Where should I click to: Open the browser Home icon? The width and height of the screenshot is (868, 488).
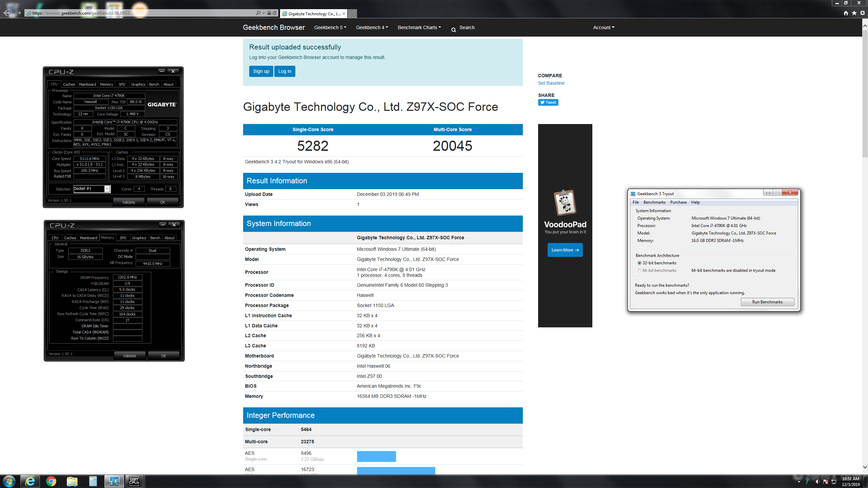(x=846, y=13)
